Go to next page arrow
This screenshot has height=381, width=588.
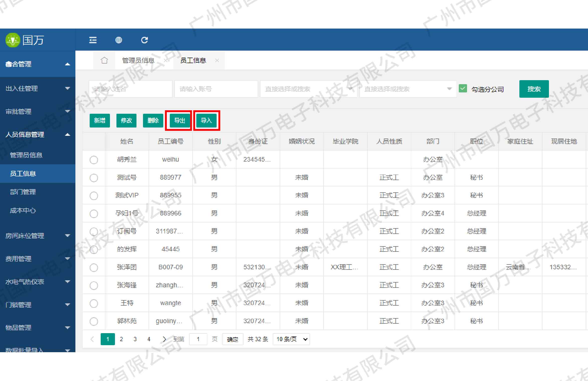click(x=164, y=339)
